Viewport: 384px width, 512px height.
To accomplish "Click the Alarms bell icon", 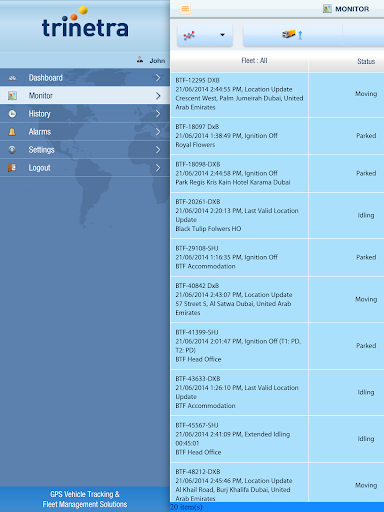I will coord(12,132).
